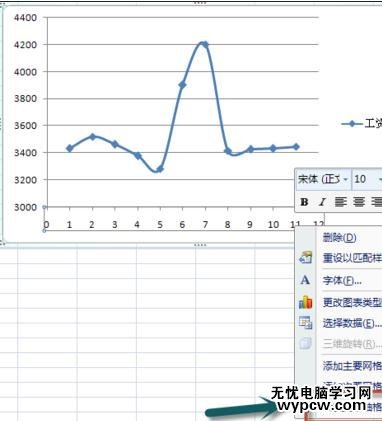Align text left in mini toolbar
The height and width of the screenshot is (421, 382).
340,202
